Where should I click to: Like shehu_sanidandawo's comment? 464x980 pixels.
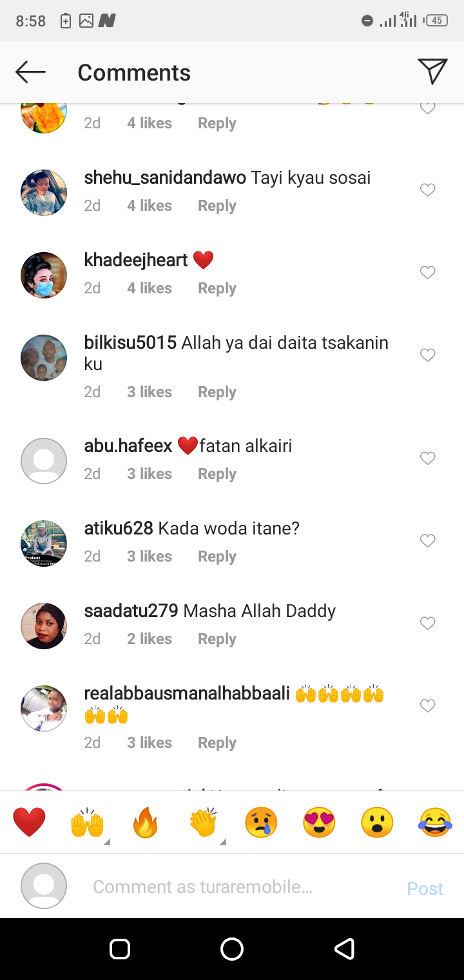coord(428,190)
